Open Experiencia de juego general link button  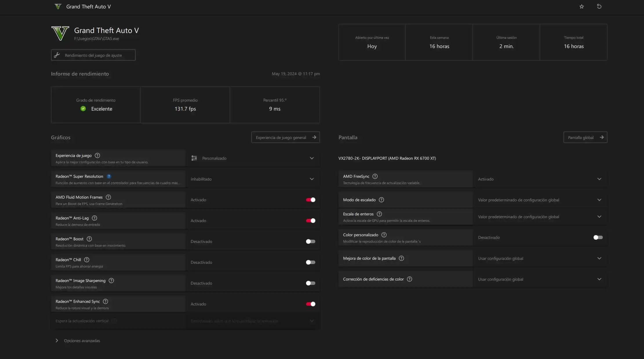[x=285, y=137]
